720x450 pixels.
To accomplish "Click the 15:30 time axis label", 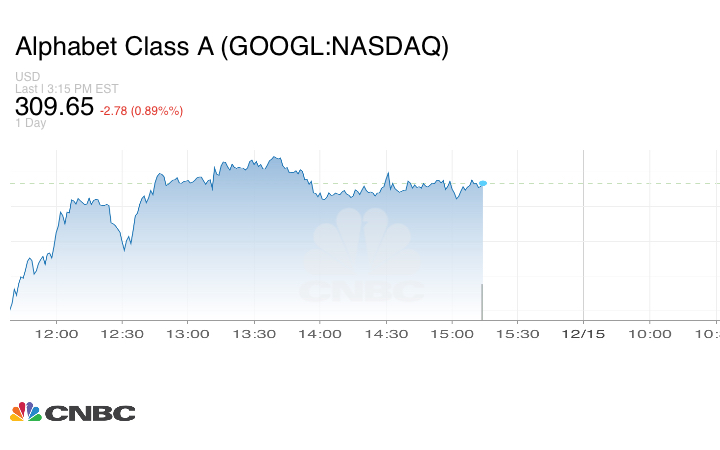I will [x=518, y=334].
